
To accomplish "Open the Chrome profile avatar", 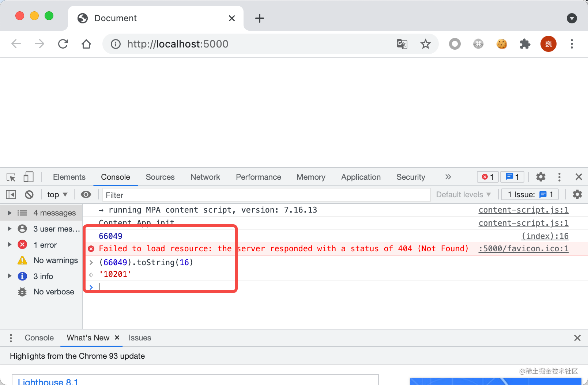I will [549, 44].
